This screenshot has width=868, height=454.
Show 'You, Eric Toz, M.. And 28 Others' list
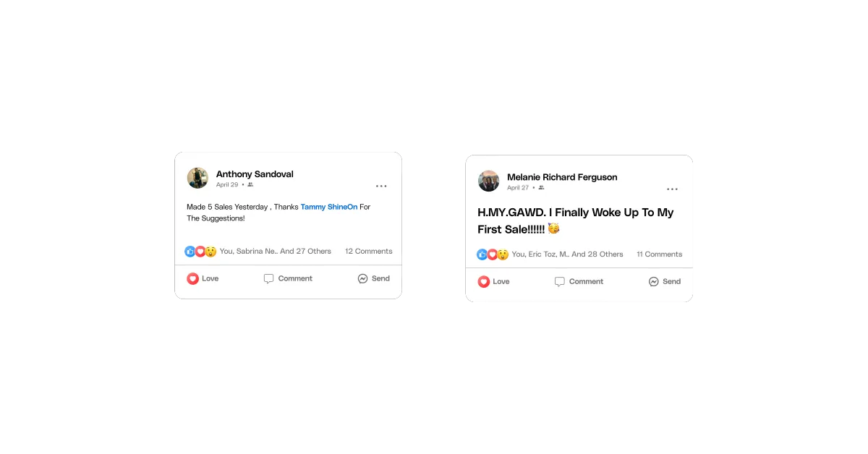[568, 254]
